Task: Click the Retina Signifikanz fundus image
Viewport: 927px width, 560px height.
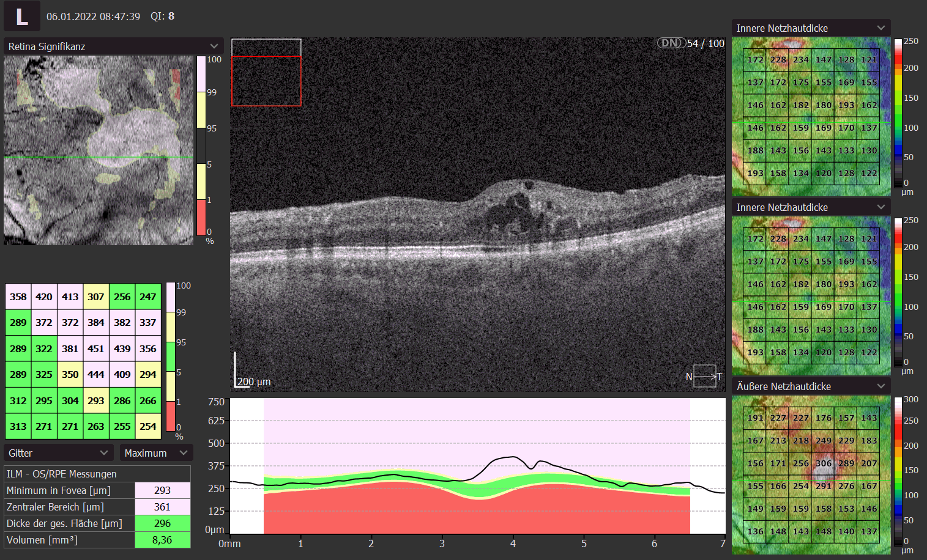Action: click(x=98, y=150)
